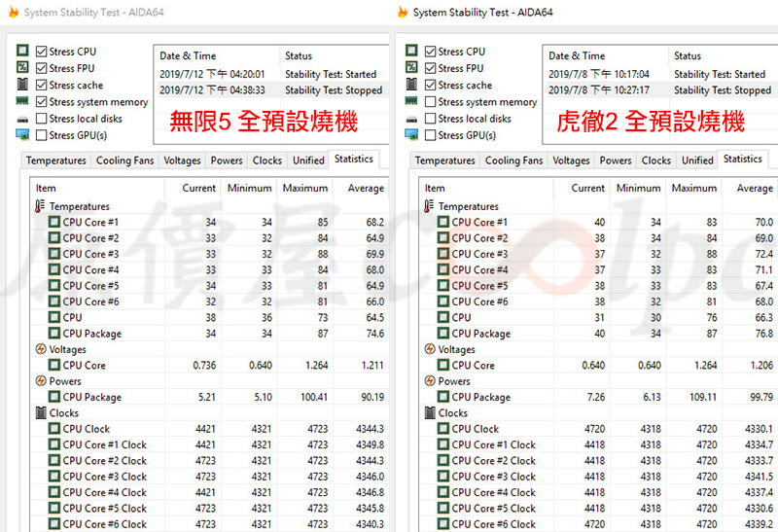Click Voltages lightning icon in left statistics
This screenshot has width=778, height=532.
point(41,349)
